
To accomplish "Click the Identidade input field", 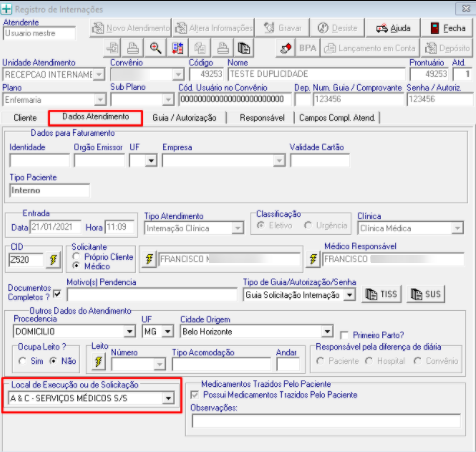I will (x=39, y=161).
